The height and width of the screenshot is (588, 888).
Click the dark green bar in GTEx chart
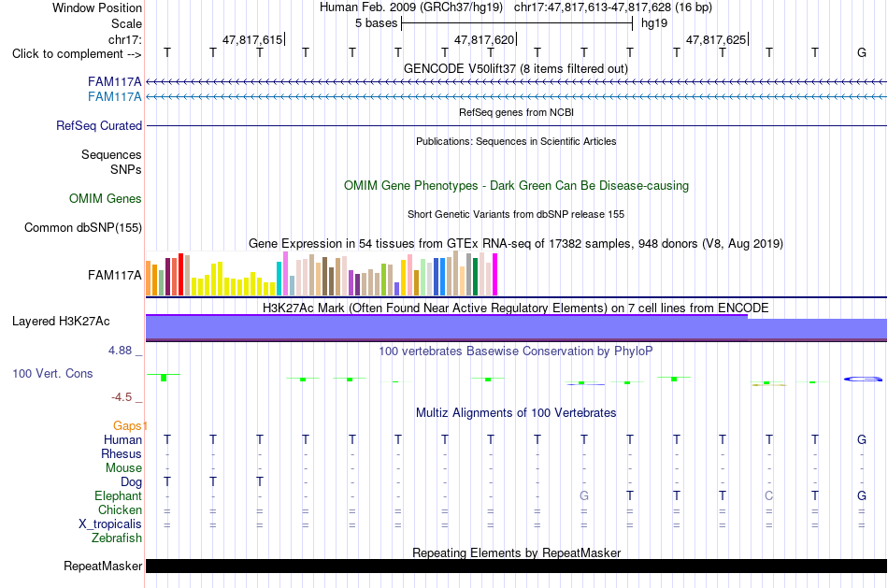coord(475,277)
